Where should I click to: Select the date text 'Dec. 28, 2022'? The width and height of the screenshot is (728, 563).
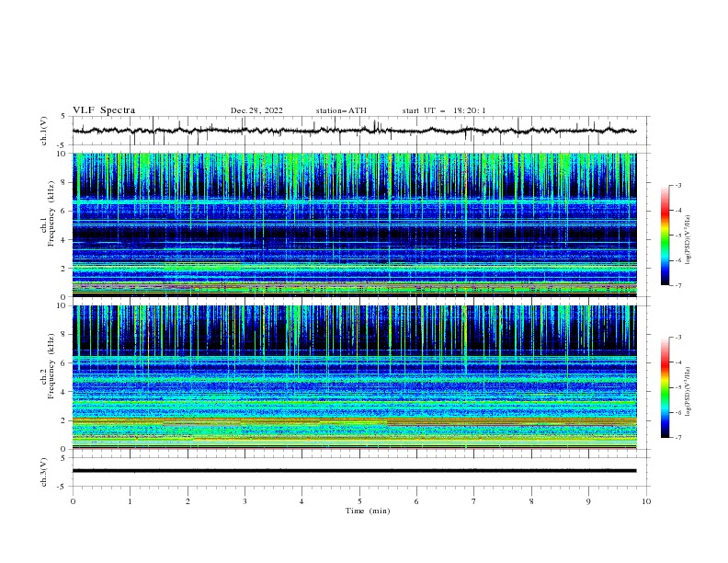[256, 110]
